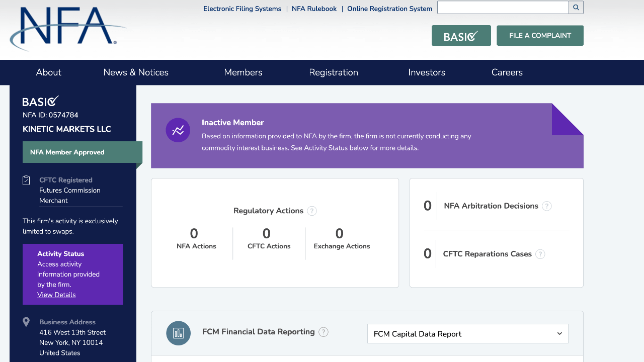
Task: Click the FCM Financial Data report icon
Action: click(178, 333)
